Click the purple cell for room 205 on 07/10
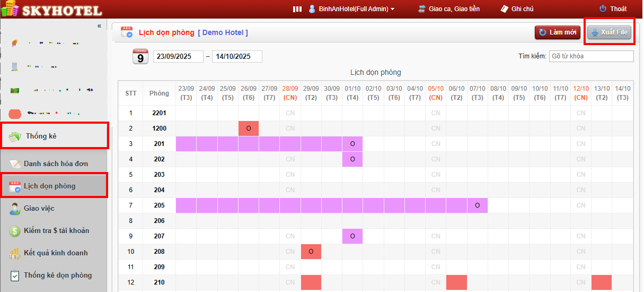644x292 pixels. [x=478, y=205]
